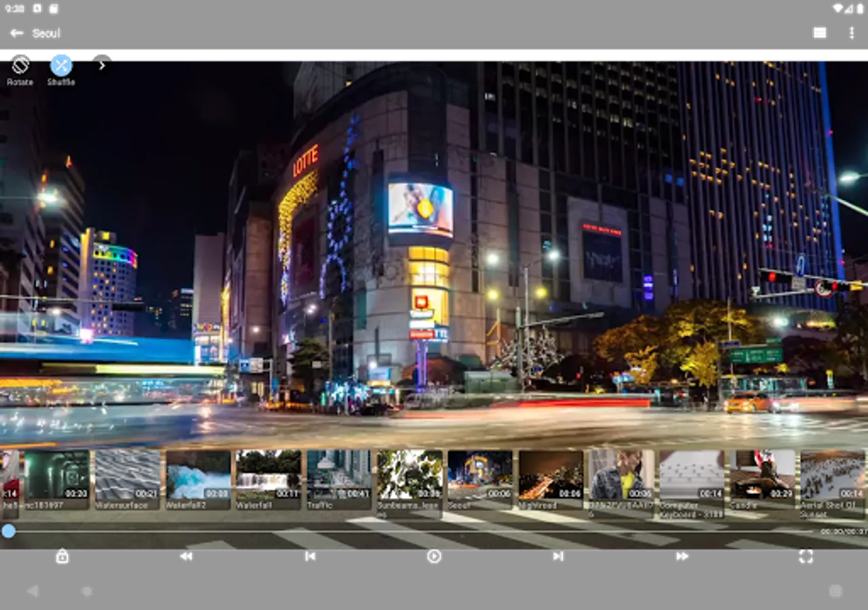Click the Seoul title in the top bar
This screenshot has height=610, width=868.
[x=46, y=33]
